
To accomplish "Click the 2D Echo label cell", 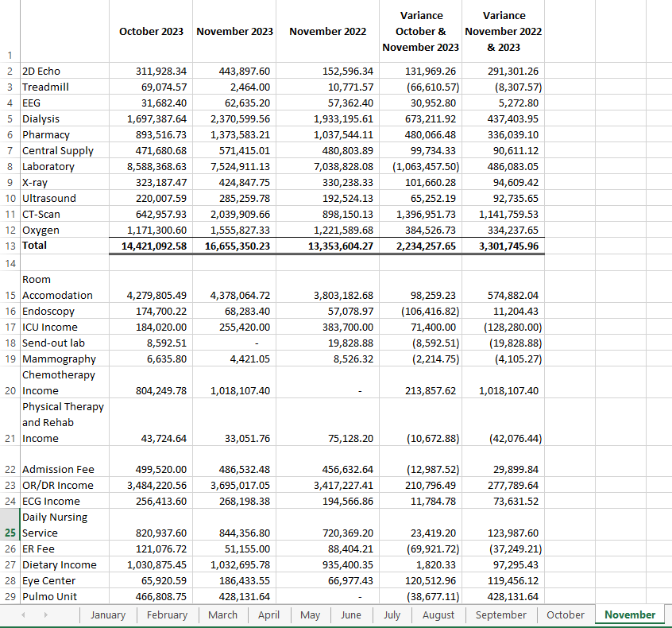I will coord(64,71).
